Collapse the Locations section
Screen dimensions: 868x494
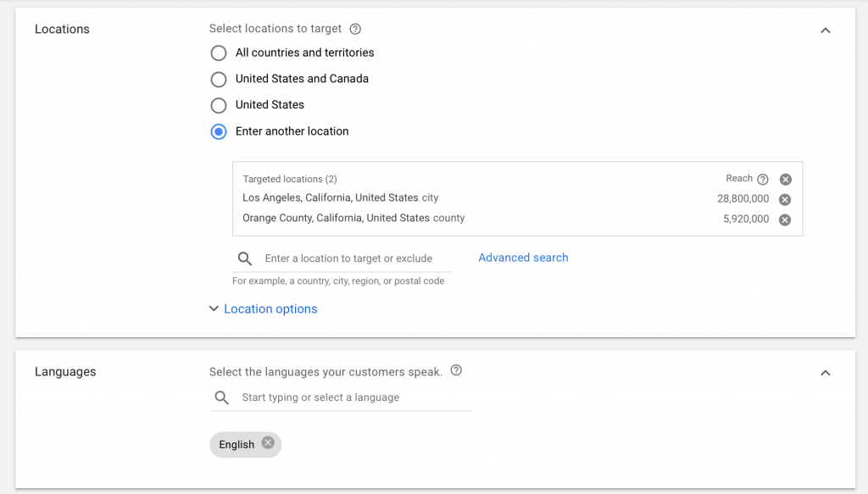[825, 29]
